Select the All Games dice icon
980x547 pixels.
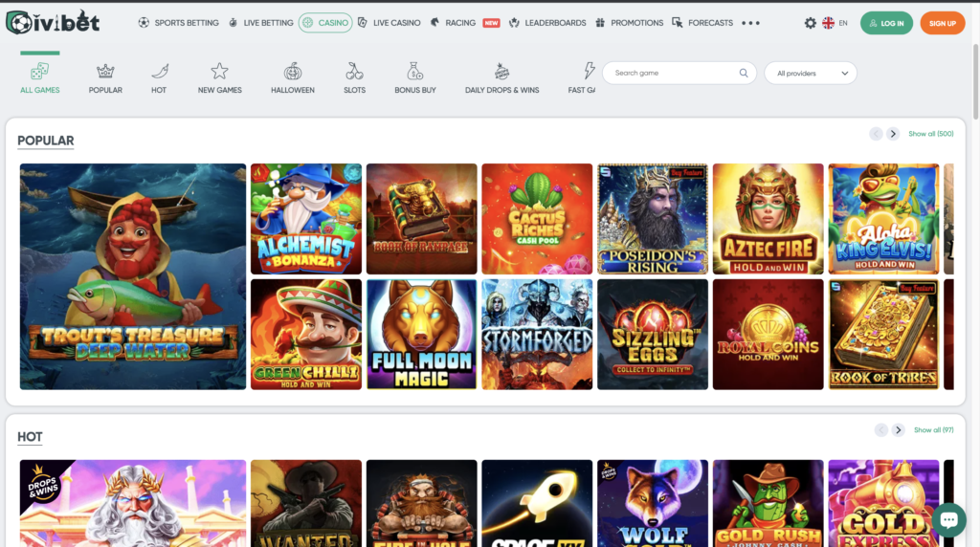(x=39, y=71)
